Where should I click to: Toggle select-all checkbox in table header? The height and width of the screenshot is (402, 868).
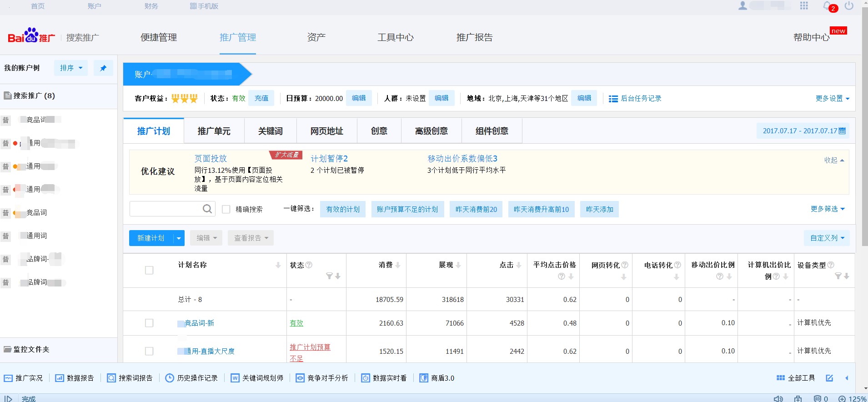pyautogui.click(x=149, y=270)
